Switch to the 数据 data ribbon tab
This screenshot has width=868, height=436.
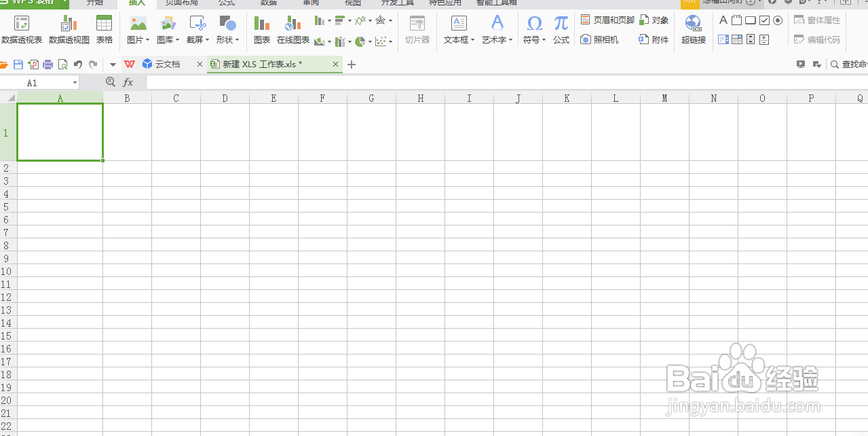tap(269, 3)
